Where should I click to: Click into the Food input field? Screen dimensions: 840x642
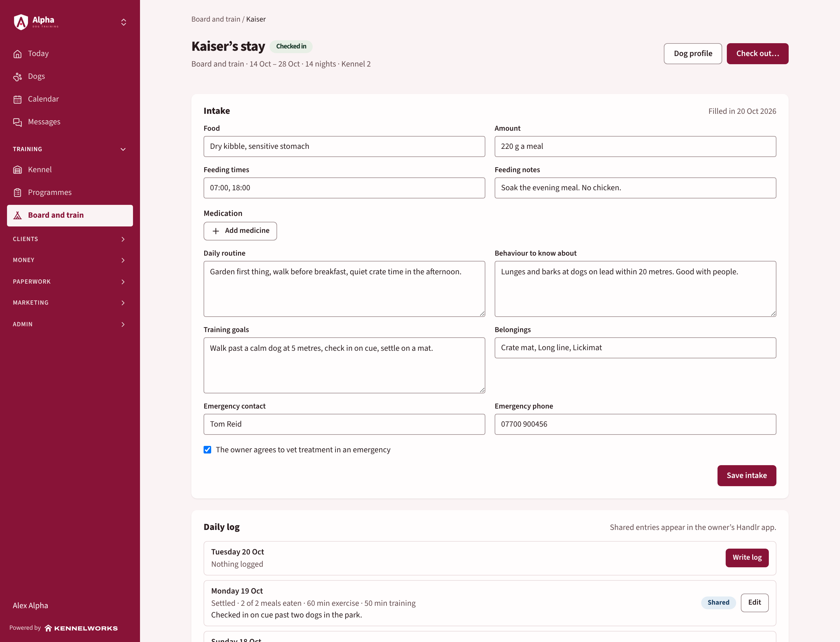(344, 146)
